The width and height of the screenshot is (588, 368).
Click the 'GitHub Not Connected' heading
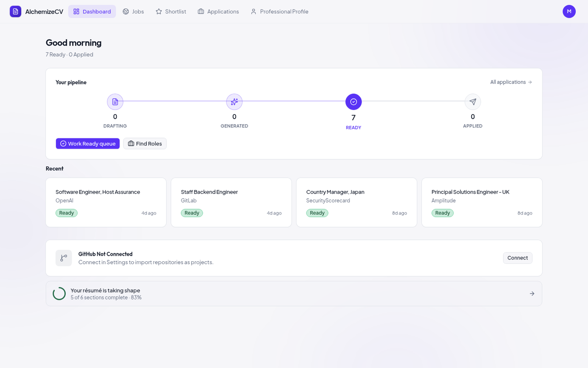click(x=106, y=254)
